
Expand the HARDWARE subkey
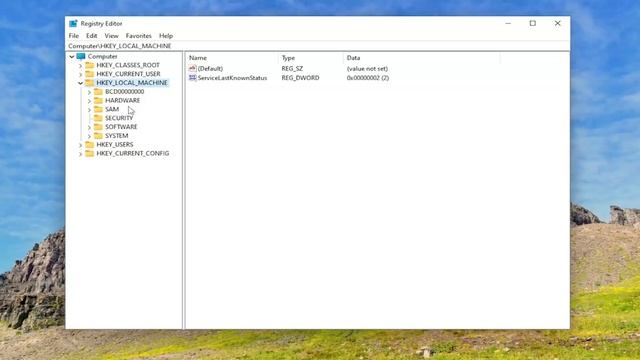(x=89, y=101)
